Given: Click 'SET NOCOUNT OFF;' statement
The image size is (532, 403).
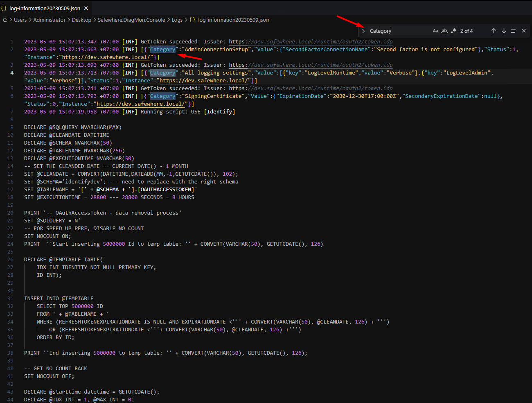Looking at the screenshot, I should pos(49,376).
